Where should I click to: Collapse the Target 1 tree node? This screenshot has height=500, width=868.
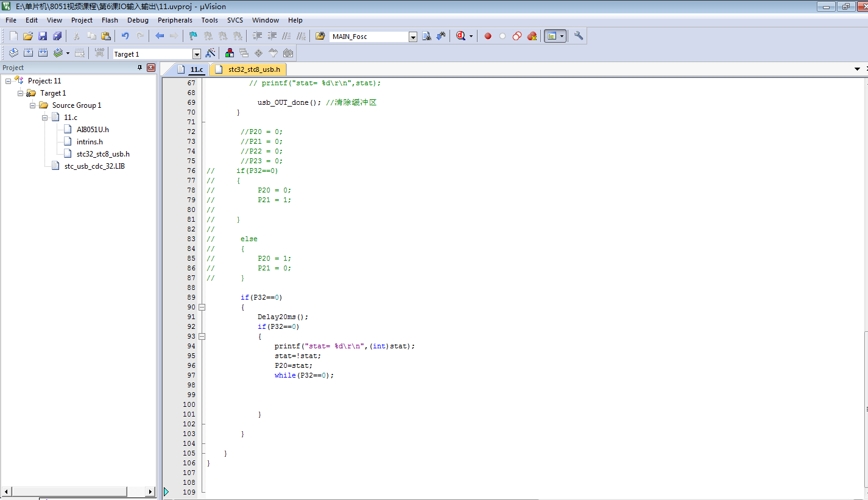coord(20,93)
